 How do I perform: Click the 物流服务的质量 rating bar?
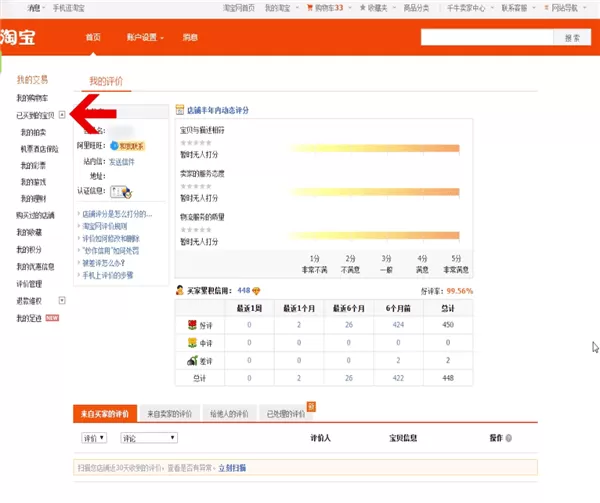(x=374, y=235)
